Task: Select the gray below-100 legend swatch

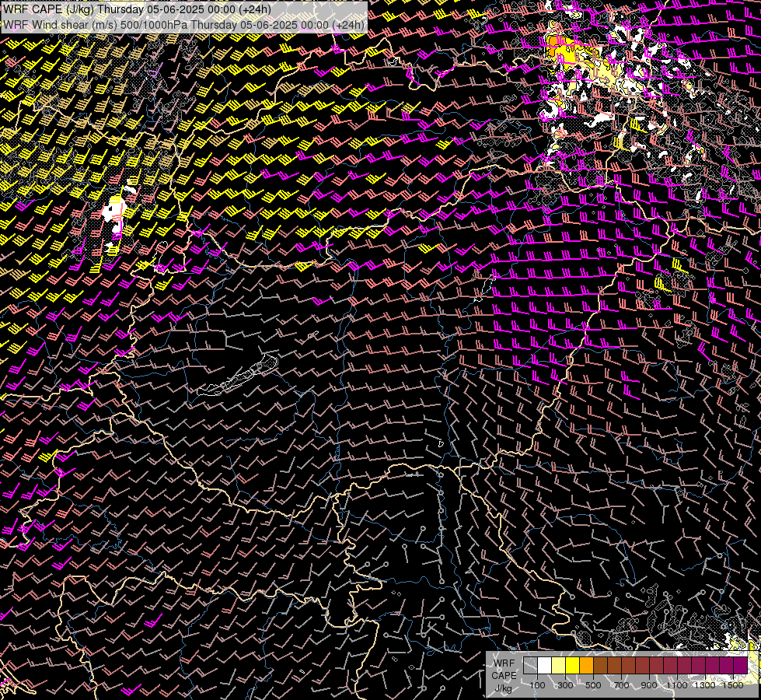Action: pos(530,666)
